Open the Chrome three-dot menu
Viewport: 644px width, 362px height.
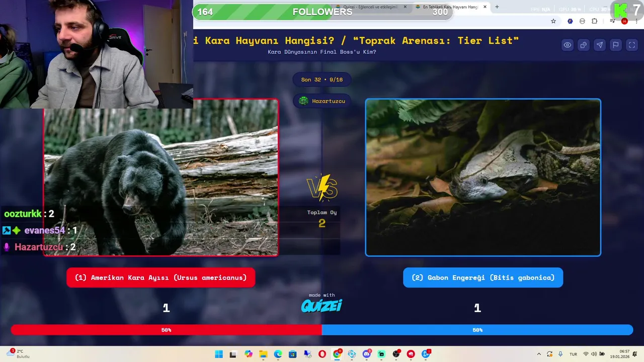coord(636,21)
